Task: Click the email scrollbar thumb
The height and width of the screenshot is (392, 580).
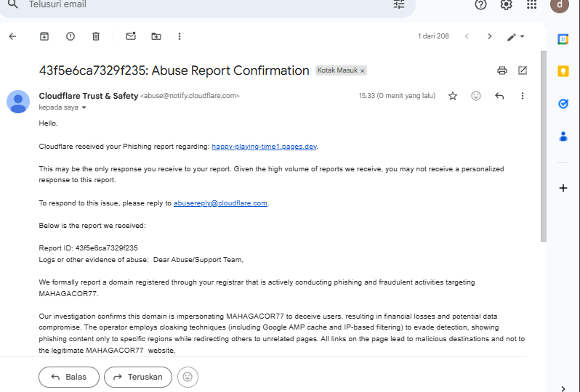Action: [x=544, y=146]
